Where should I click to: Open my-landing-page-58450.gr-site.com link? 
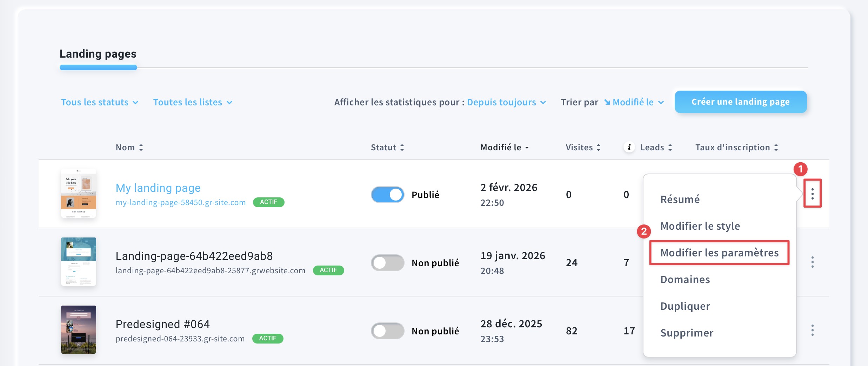[181, 202]
